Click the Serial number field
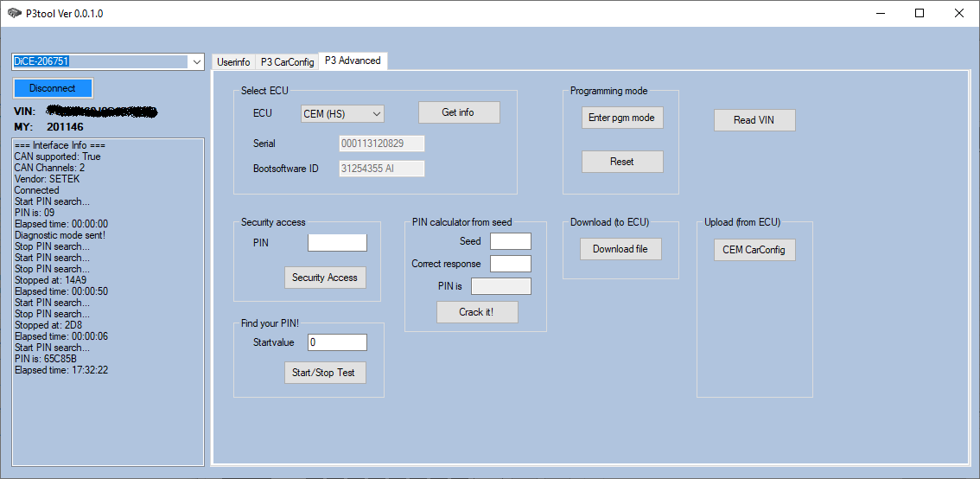This screenshot has height=479, width=980. (x=382, y=144)
